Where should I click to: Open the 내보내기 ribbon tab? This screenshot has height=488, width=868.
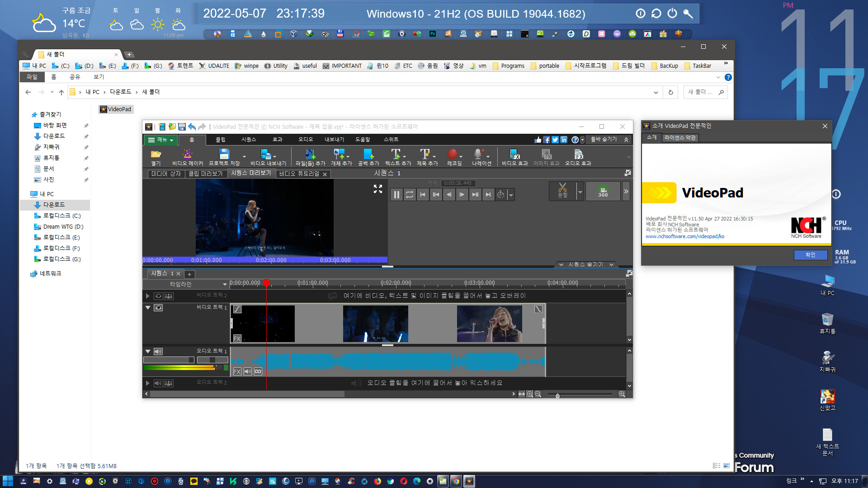pyautogui.click(x=334, y=140)
